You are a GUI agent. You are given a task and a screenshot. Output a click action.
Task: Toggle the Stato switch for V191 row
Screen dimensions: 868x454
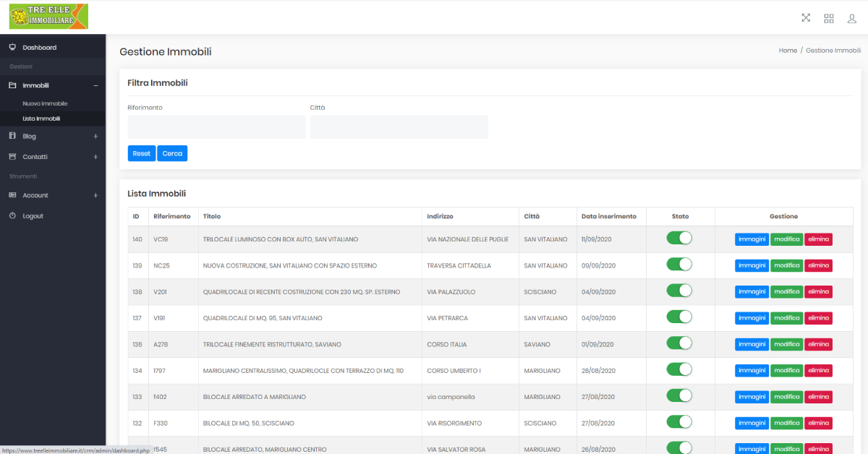679,317
